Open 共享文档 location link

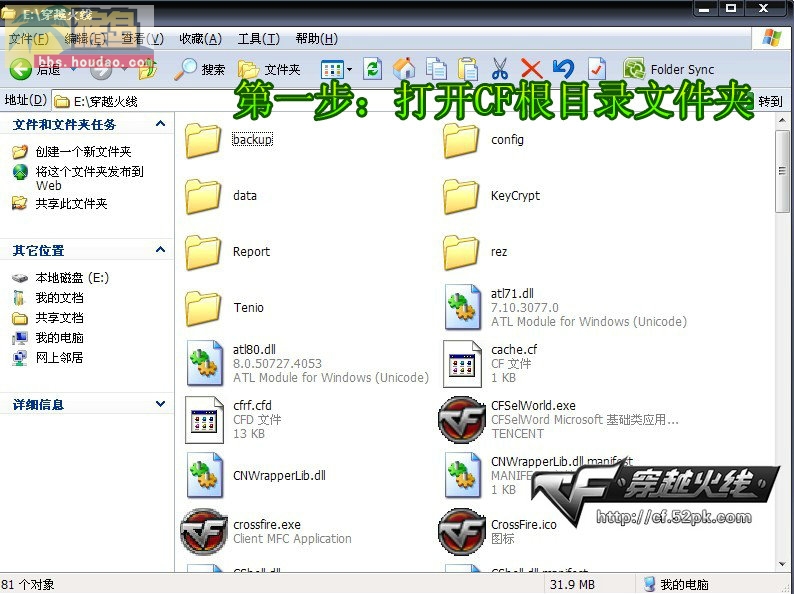(59, 318)
